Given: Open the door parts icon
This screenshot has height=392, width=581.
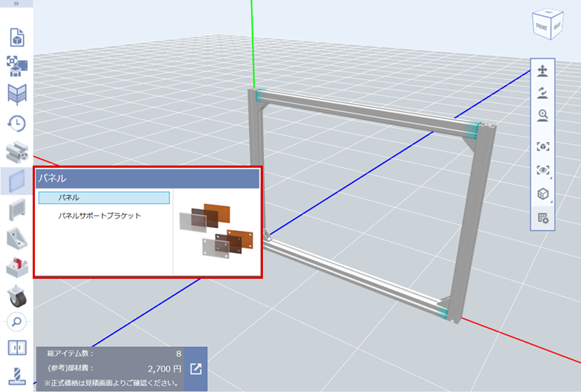Looking at the screenshot, I should click(16, 348).
